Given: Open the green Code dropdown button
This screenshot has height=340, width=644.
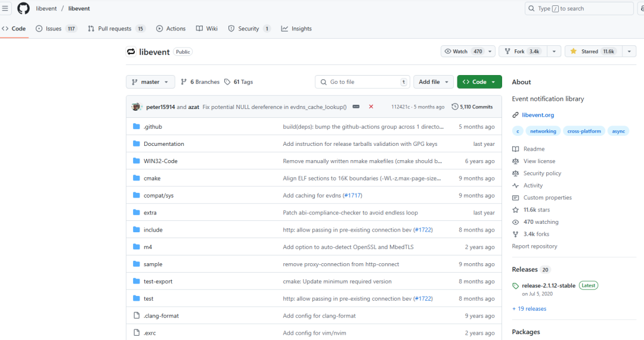Looking at the screenshot, I should pos(479,82).
